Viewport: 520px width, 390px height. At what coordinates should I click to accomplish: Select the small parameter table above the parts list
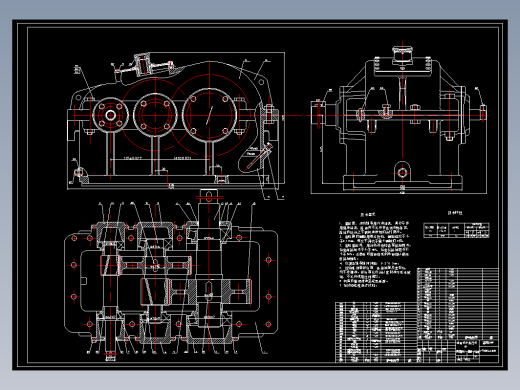tap(456, 230)
